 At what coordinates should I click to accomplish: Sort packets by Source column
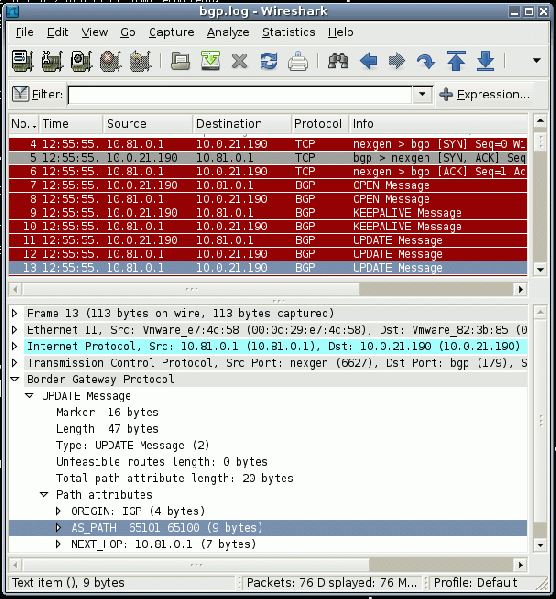pos(148,124)
